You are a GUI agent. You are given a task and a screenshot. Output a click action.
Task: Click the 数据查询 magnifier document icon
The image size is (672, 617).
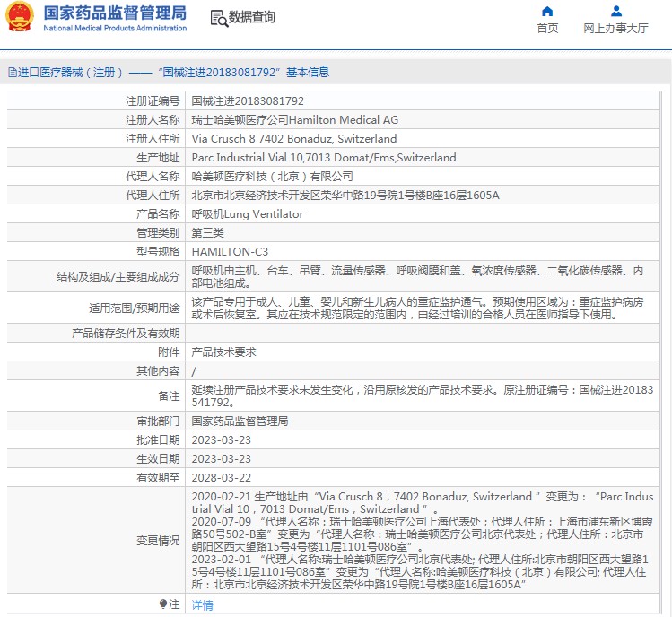click(218, 18)
